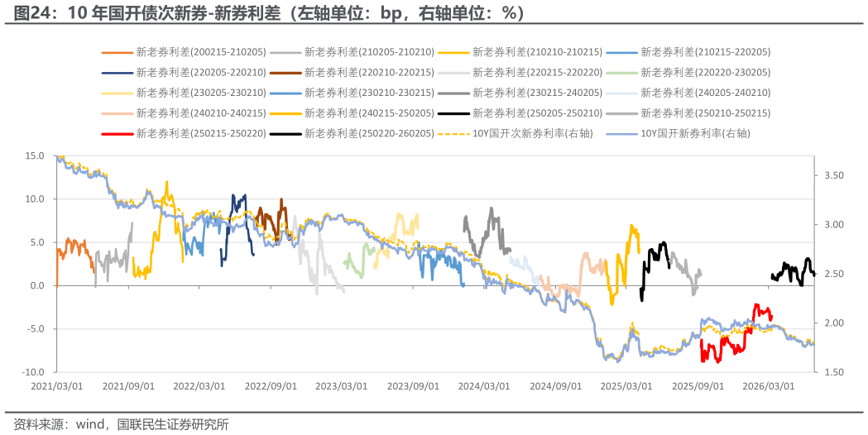This screenshot has width=868, height=435.
Task: Select legend label 新老券利差(230205-230210)
Action: 202,93
